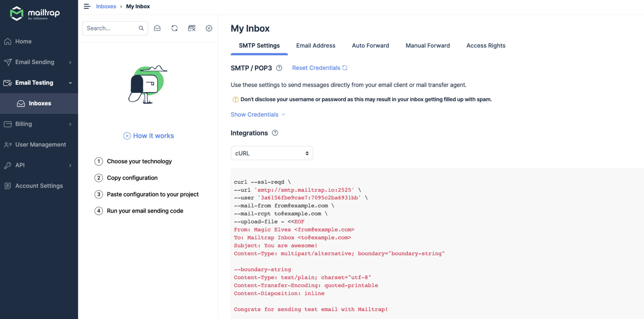Open inbox settings via the gear icon
The height and width of the screenshot is (319, 644).
[209, 28]
